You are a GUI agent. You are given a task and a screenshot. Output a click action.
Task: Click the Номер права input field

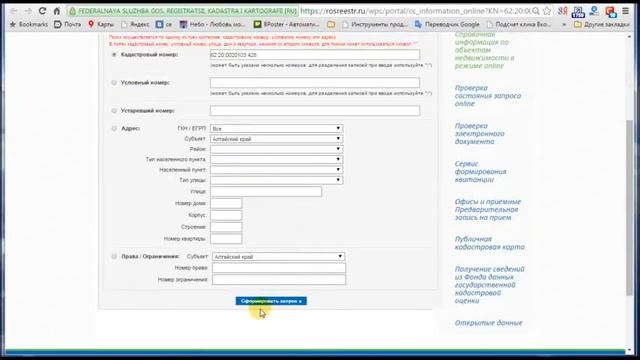click(279, 268)
